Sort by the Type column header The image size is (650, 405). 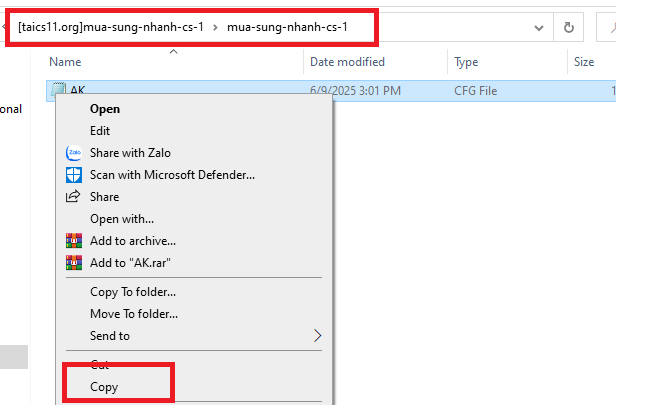466,62
